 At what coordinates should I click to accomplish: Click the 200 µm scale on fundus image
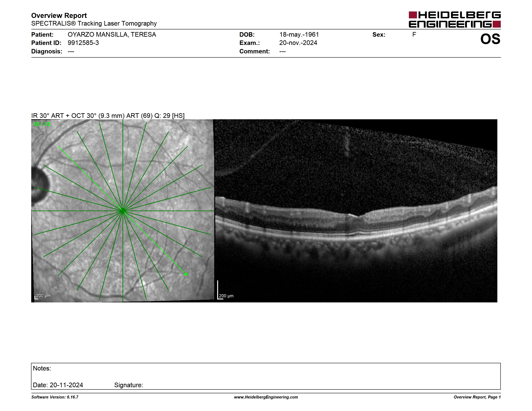click(x=43, y=296)
